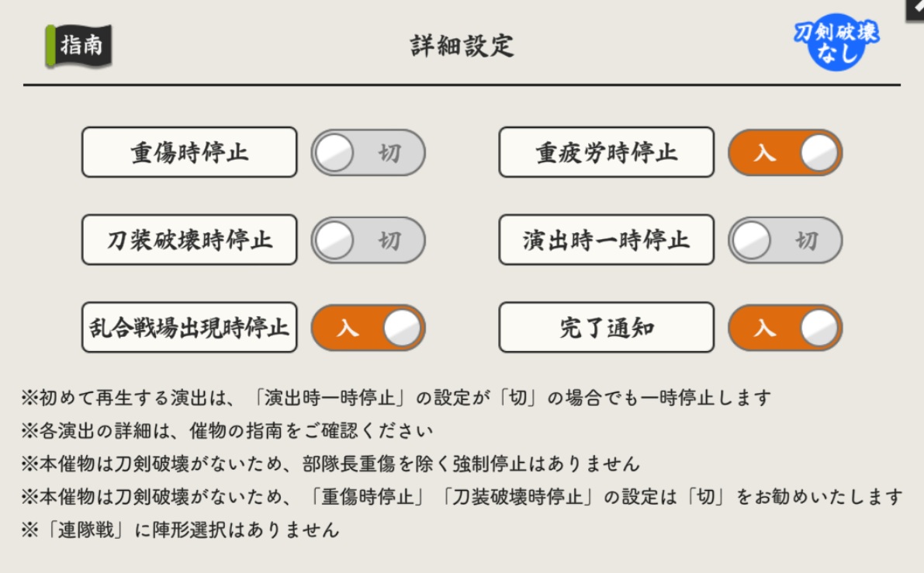Screen dimensions: 924x573
Task: Enable the 演出時一時停止 toggle
Action: click(x=786, y=240)
